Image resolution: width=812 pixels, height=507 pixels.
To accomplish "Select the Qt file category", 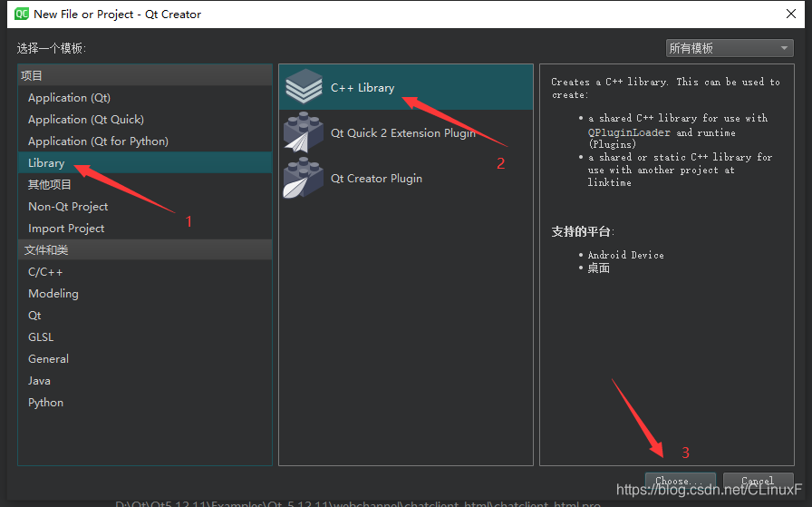I will [145, 316].
